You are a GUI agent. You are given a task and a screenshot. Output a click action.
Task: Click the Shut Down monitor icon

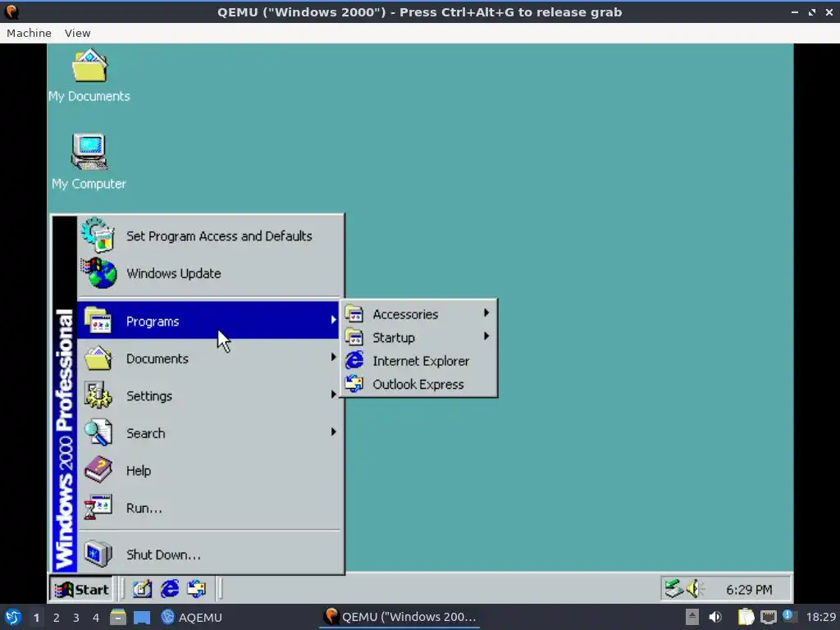[x=98, y=554]
